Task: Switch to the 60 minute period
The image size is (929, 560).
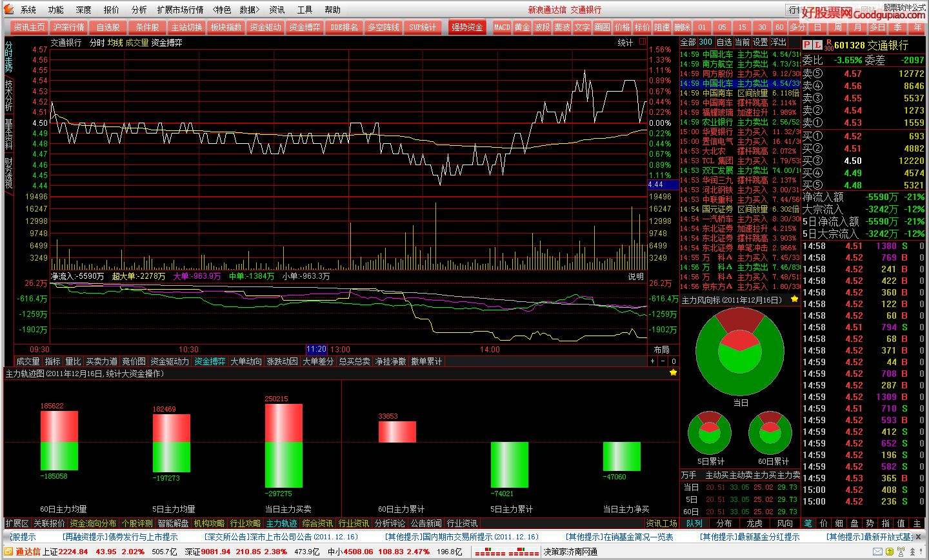Action: point(779,27)
